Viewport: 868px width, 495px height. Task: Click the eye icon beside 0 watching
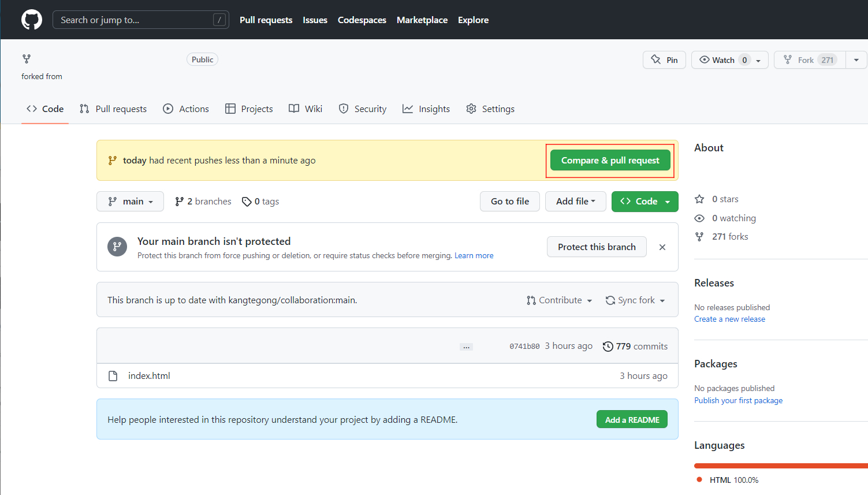[x=699, y=218]
